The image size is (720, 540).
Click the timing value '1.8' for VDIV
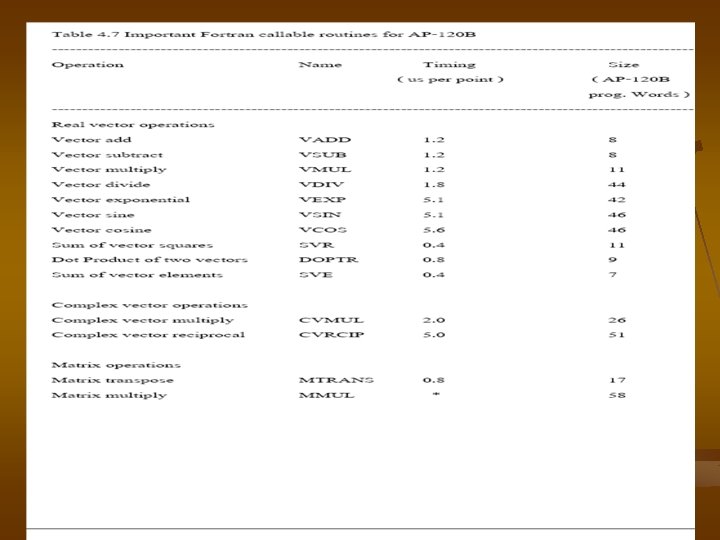(433, 185)
